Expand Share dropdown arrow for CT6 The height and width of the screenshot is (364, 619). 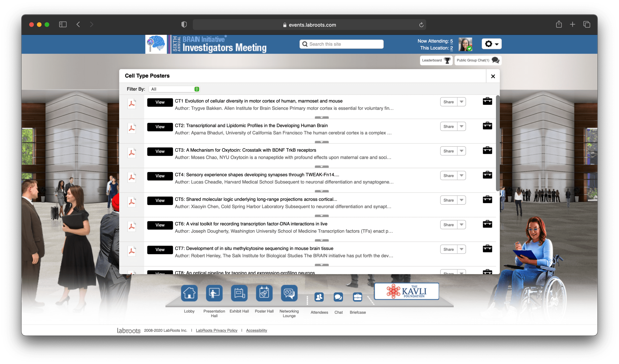(x=462, y=225)
